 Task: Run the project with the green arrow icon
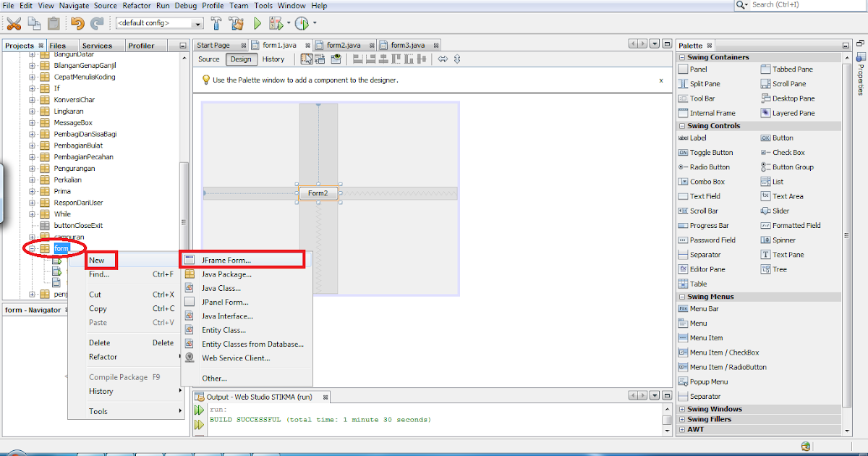coord(258,22)
